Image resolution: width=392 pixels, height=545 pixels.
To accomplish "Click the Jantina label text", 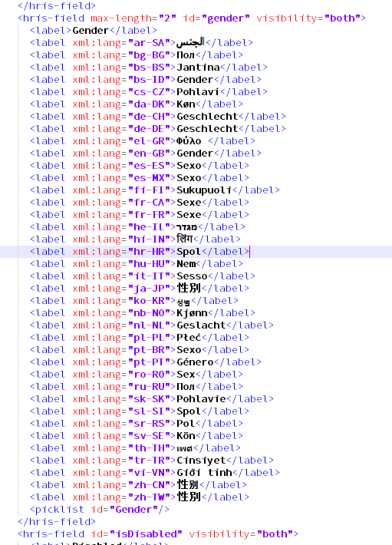I will point(198,68).
